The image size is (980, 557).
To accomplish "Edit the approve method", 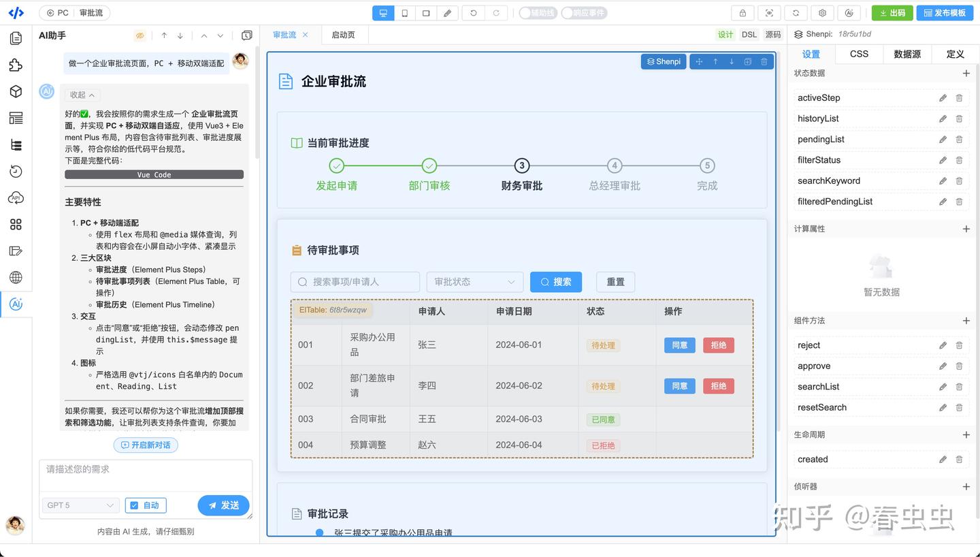I will pos(943,366).
